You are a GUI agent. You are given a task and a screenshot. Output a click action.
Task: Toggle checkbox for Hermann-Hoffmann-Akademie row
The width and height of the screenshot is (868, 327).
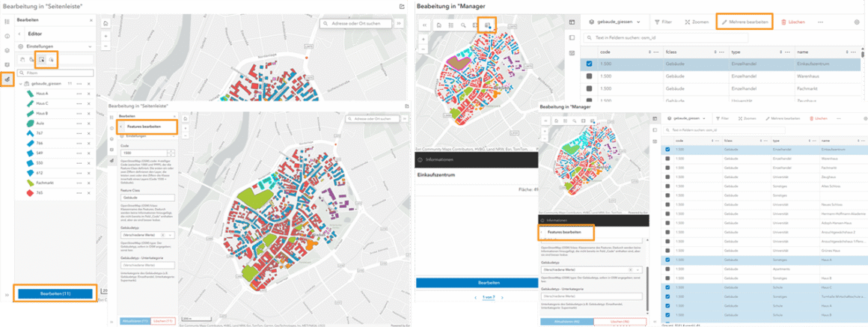[667, 213]
